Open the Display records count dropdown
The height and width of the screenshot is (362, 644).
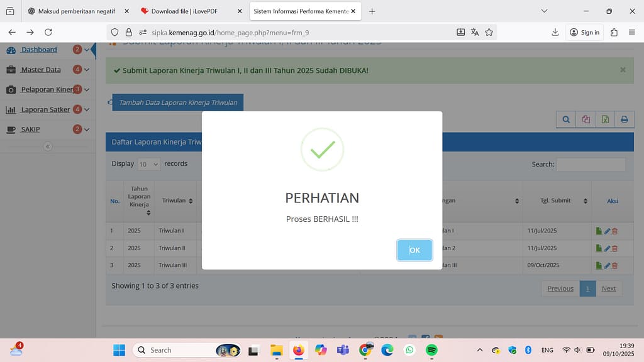pos(149,164)
